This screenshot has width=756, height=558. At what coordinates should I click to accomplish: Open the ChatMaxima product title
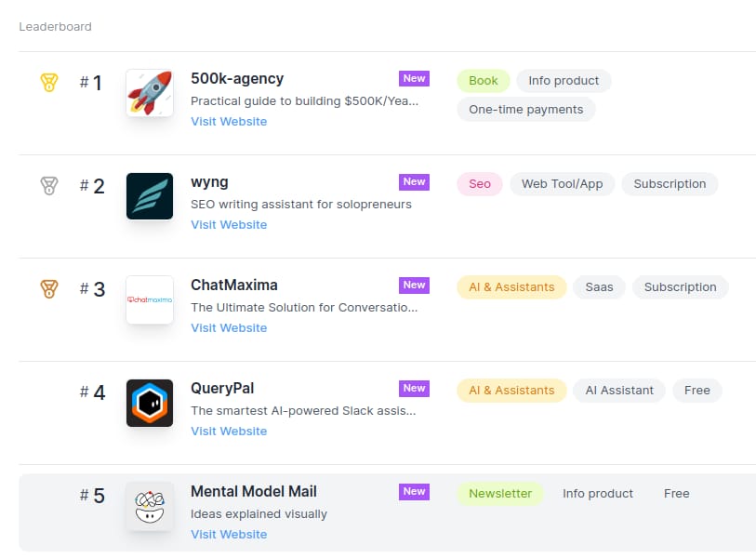[234, 285]
